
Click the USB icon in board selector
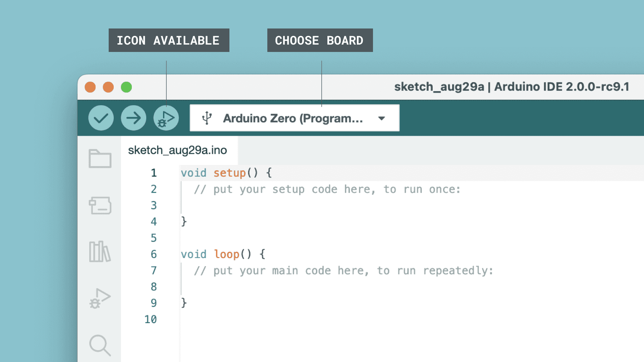(207, 118)
